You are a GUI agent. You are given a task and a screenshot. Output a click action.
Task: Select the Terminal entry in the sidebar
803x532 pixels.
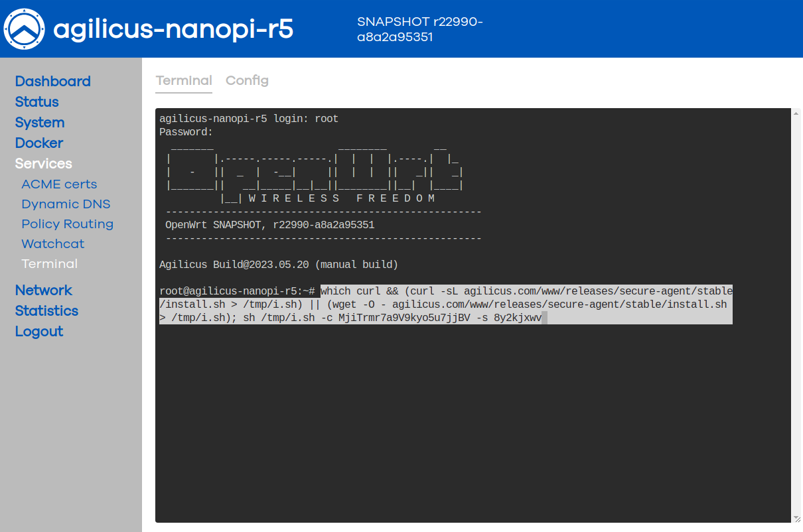(49, 263)
